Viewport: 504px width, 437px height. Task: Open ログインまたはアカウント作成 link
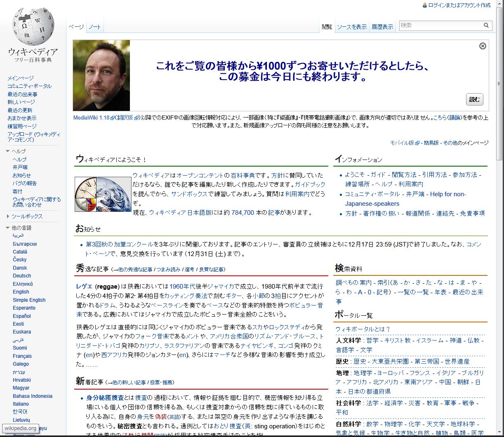click(x=459, y=5)
